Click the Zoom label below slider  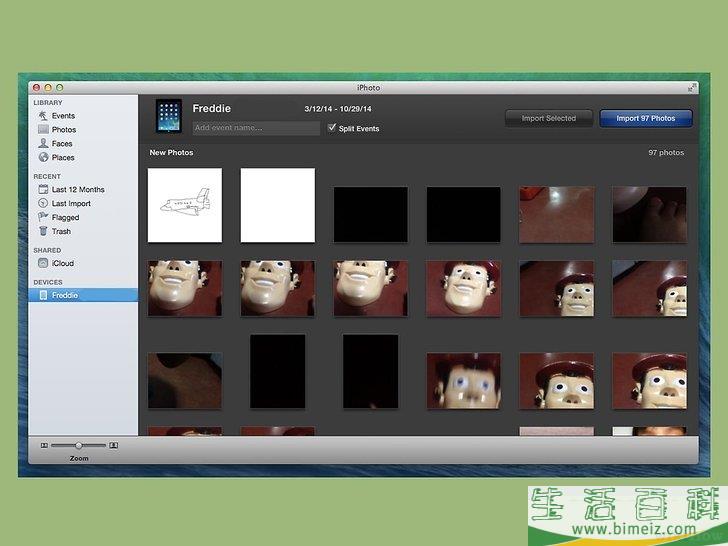pyautogui.click(x=79, y=458)
